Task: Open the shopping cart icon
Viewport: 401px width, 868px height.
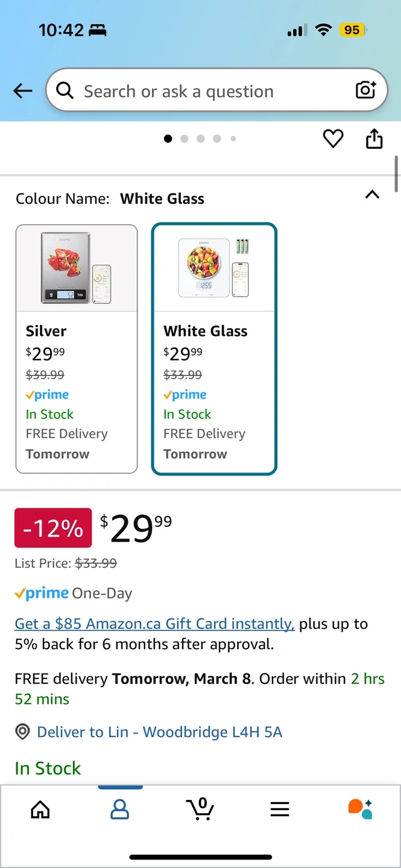Action: (x=200, y=808)
